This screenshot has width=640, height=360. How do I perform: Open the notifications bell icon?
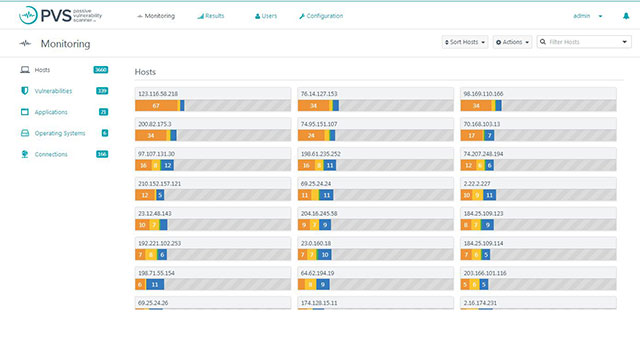[x=626, y=16]
